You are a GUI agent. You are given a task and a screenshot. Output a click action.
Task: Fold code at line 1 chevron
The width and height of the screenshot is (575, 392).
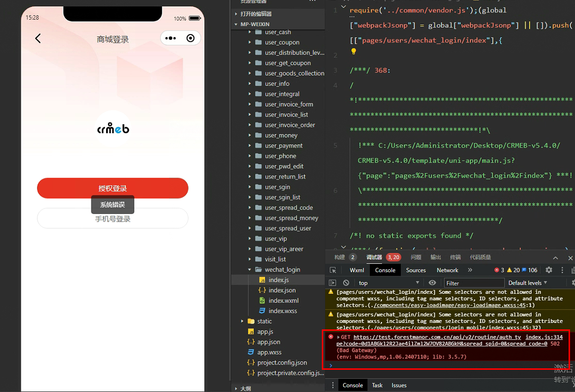pyautogui.click(x=343, y=6)
